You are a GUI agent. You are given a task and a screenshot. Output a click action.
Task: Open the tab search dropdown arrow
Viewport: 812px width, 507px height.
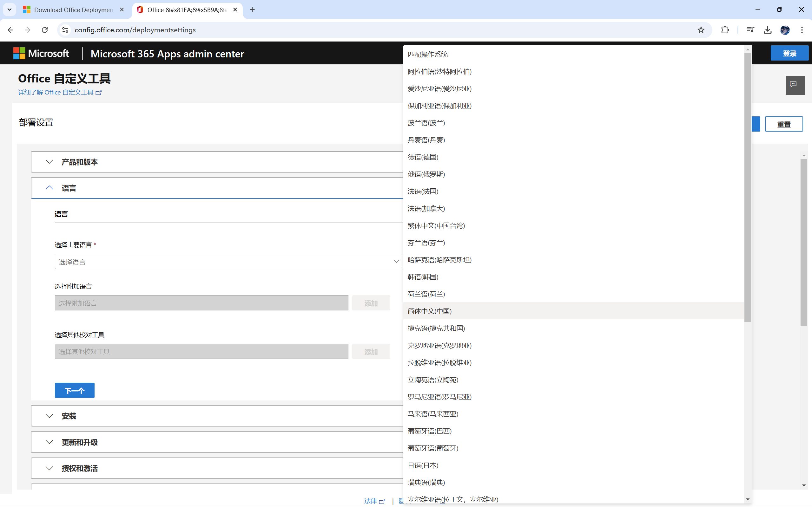click(x=10, y=10)
